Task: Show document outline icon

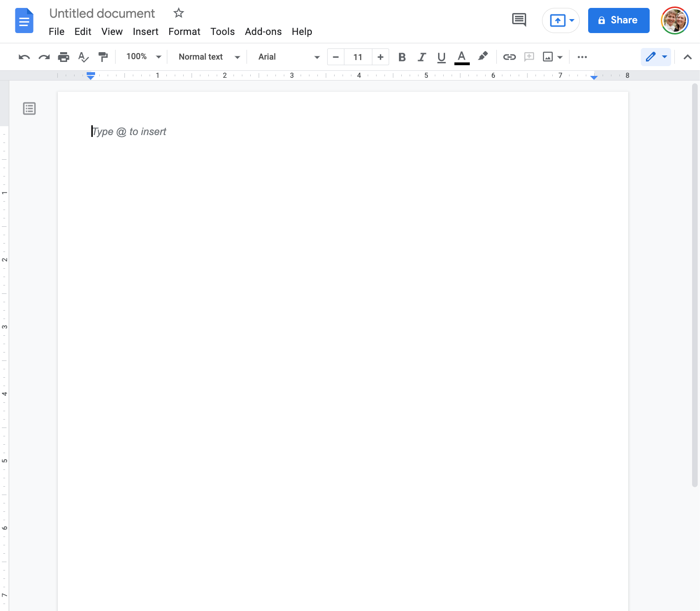Action: [29, 109]
